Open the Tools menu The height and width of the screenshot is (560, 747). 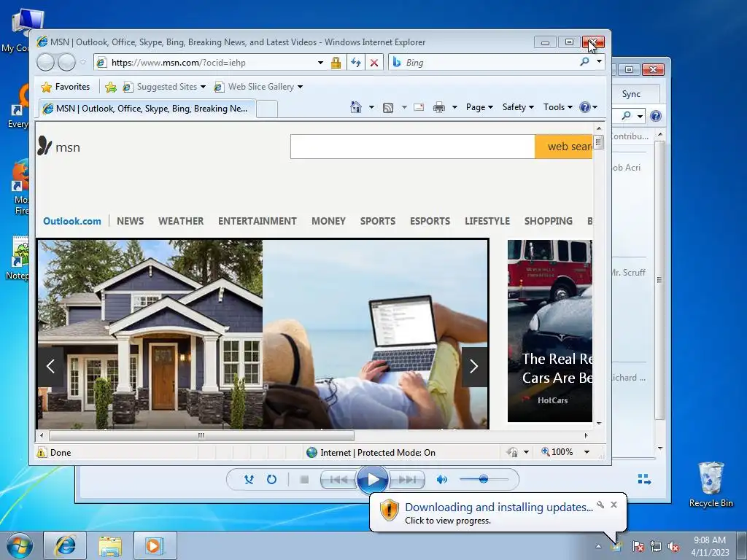(557, 107)
